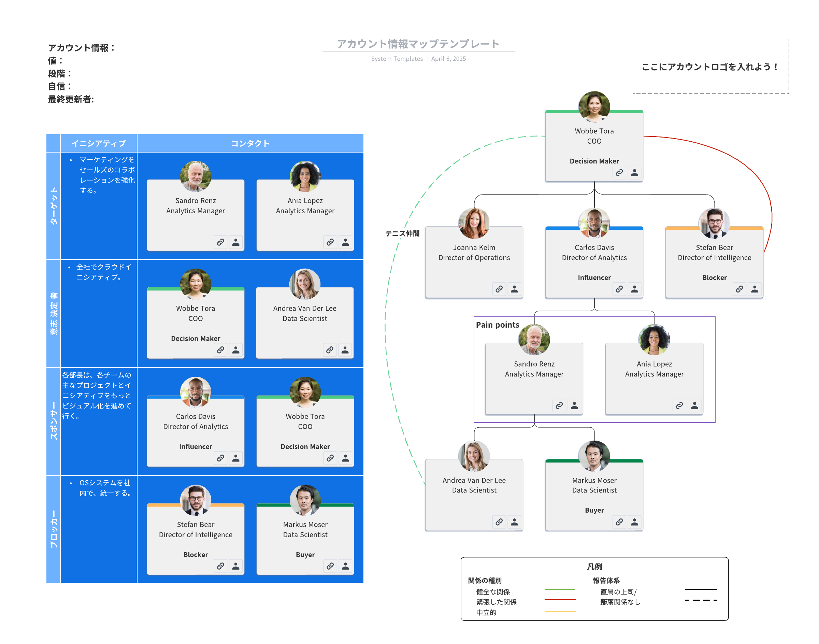
Task: Select the ターゲット row label
Action: tap(54, 206)
